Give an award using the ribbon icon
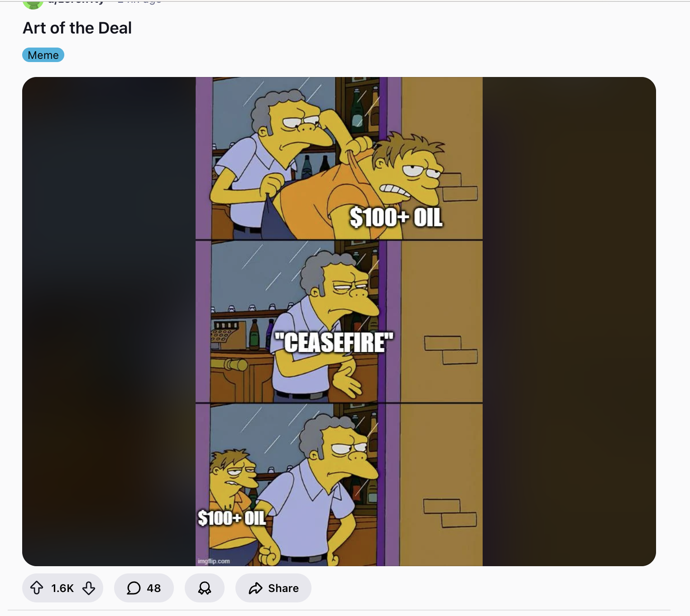Screen dimensions: 690x616 205,588
